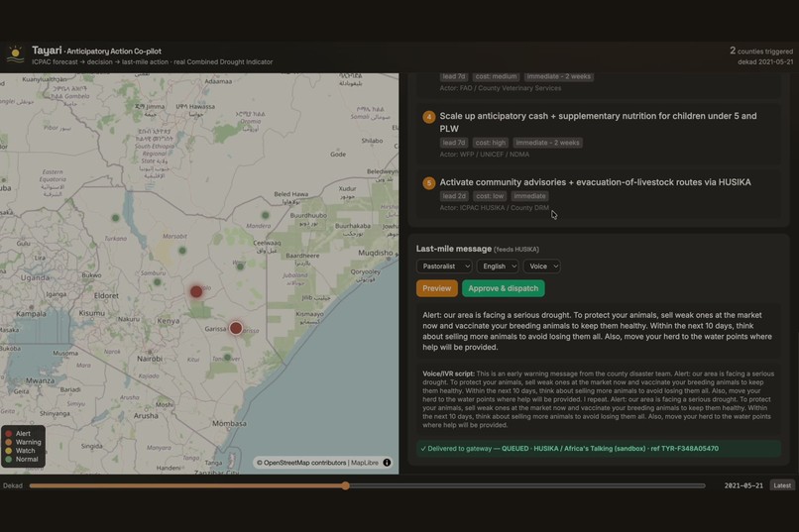Viewport: 799px width, 532px height.
Task: Click the Kisumu label on the map
Action: coord(92,313)
